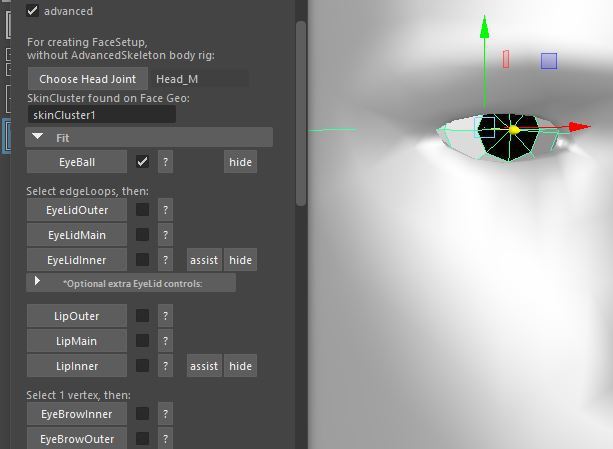Click the EyeLidMain button
The height and width of the screenshot is (449, 613).
[x=77, y=235]
